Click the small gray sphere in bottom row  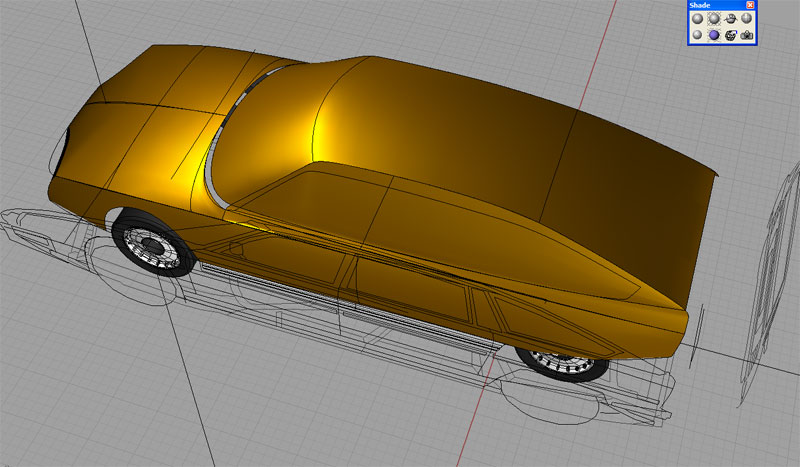pos(697,35)
